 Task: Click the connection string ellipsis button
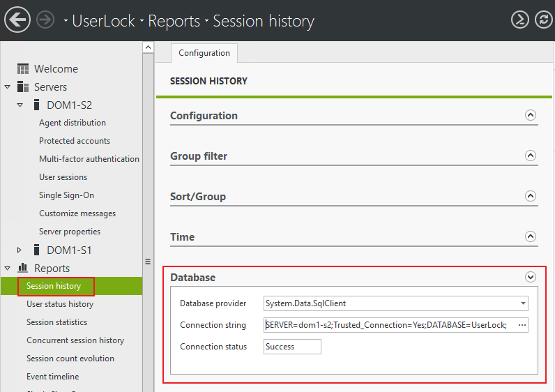tap(522, 325)
